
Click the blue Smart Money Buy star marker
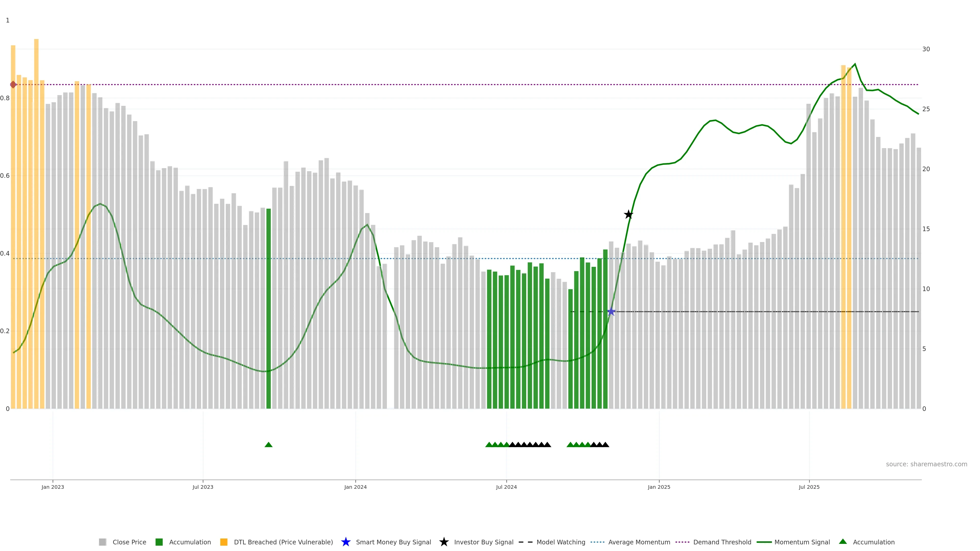[611, 312]
